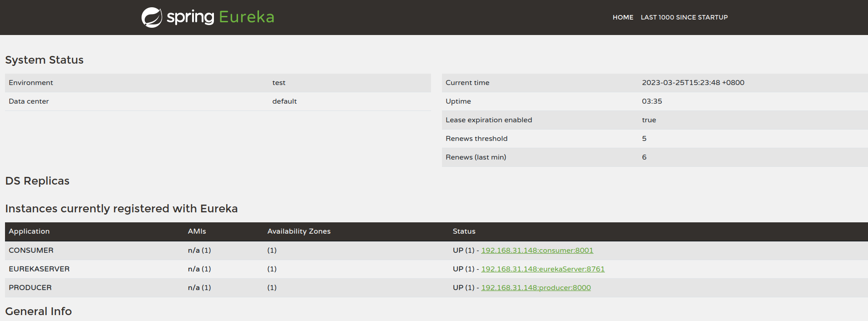
Task: Click the timestamp 2023-03-25T15:23:48 +0800
Action: 693,83
